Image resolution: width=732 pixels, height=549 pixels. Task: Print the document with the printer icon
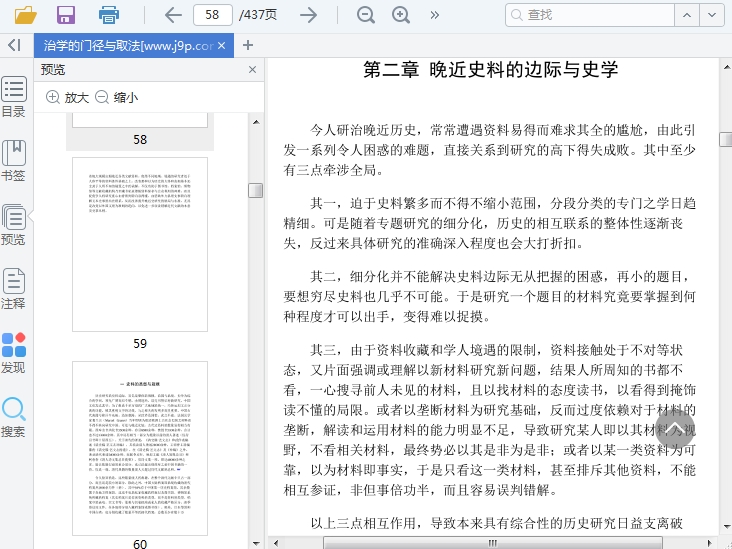109,15
